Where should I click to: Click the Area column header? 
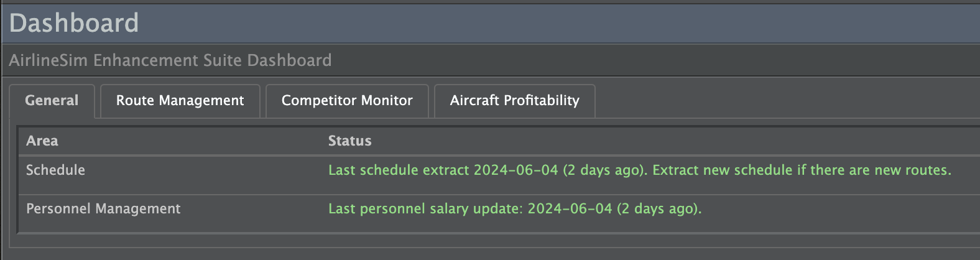pyautogui.click(x=42, y=141)
